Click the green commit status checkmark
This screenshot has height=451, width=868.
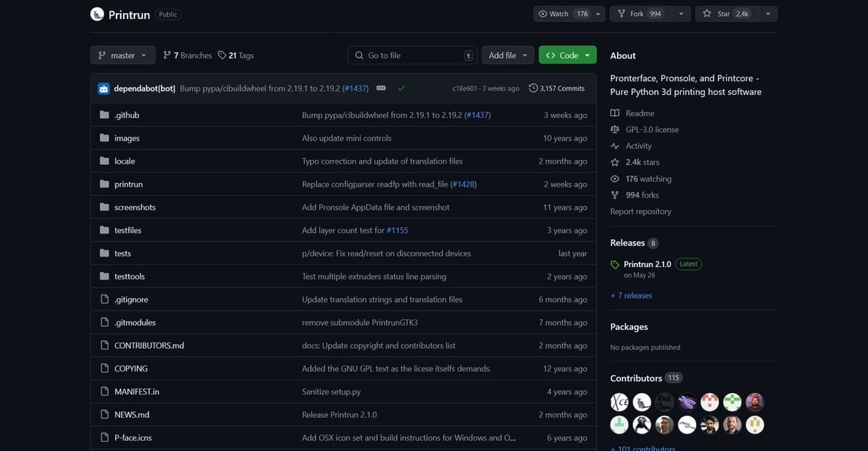tap(401, 88)
